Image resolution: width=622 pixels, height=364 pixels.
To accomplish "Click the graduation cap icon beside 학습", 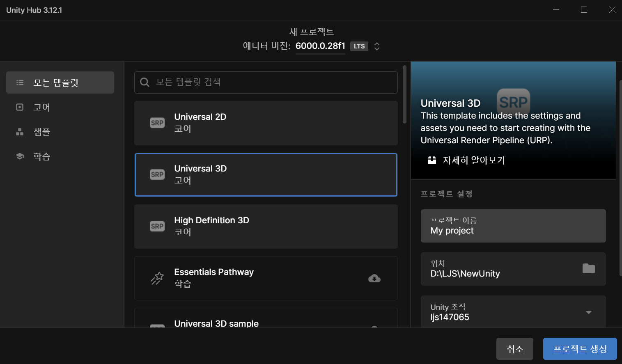I will [20, 156].
